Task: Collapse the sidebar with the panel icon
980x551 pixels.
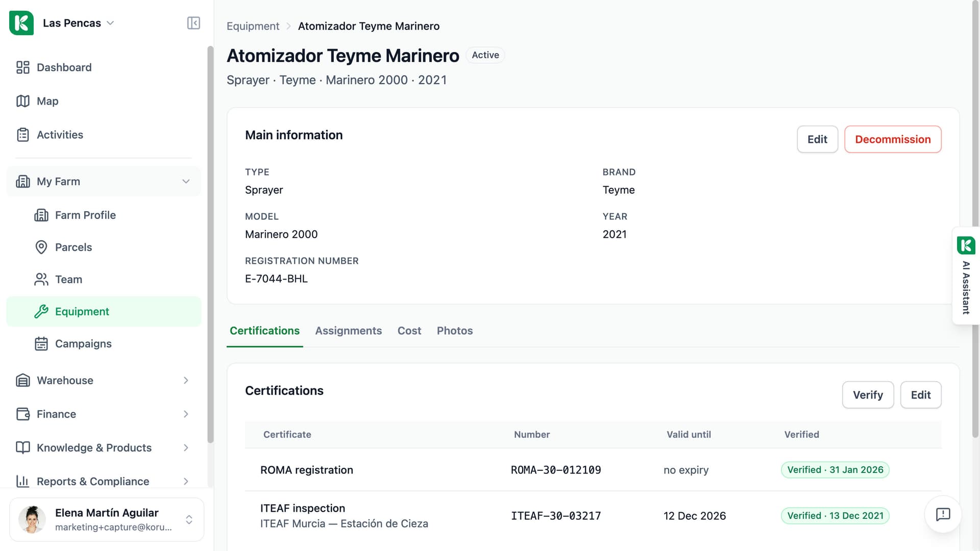Action: [x=193, y=23]
